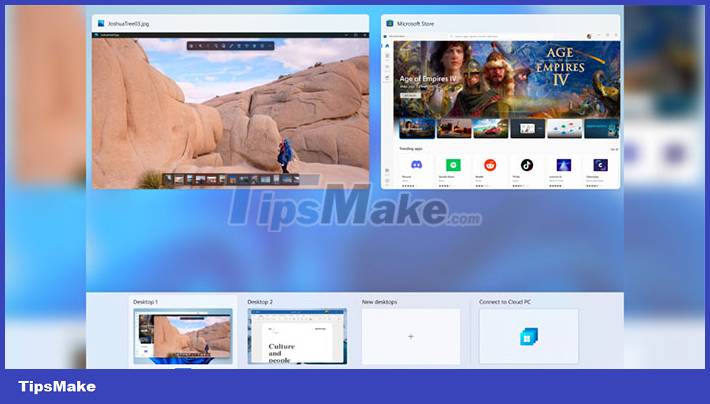Add a new desktop with the plus tile
The image size is (710, 404).
[x=411, y=337]
